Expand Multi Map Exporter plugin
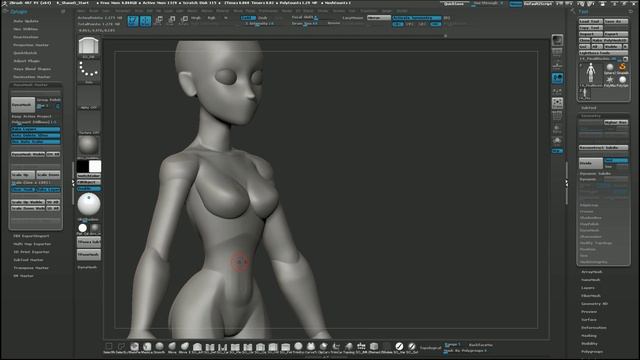Image resolution: width=640 pixels, height=360 pixels. coord(32,244)
